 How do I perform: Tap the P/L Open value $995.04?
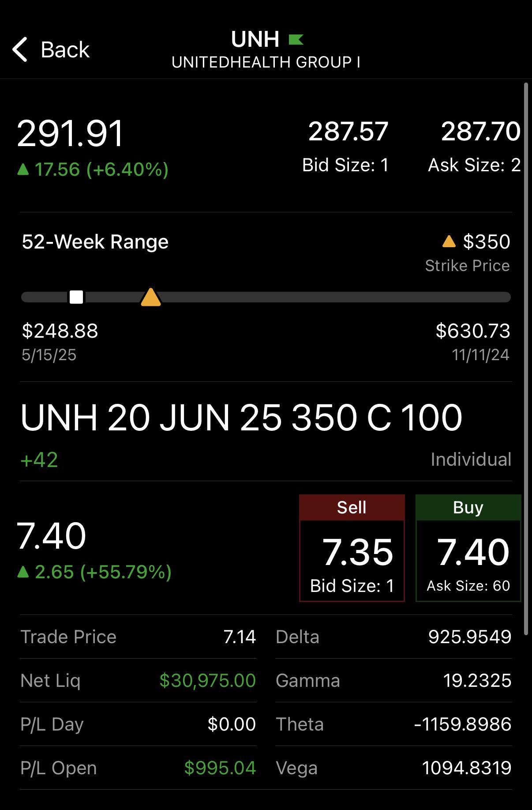pyautogui.click(x=220, y=768)
